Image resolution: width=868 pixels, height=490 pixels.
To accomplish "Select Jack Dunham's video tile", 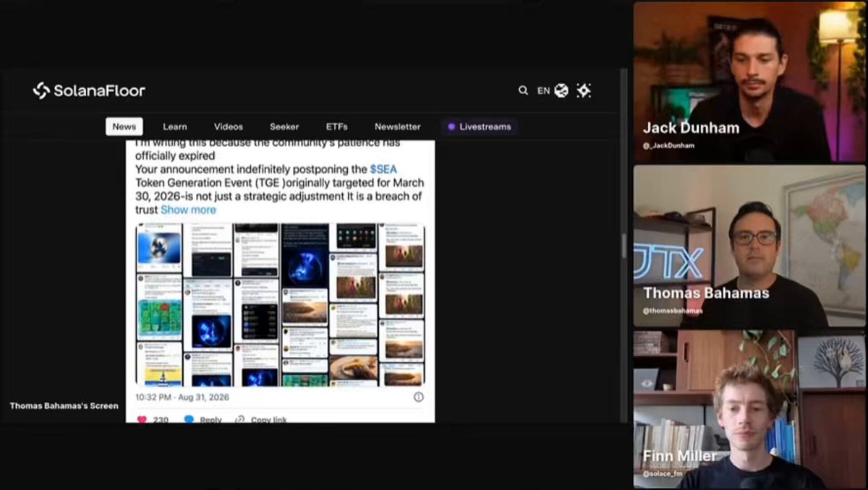I will (x=749, y=82).
